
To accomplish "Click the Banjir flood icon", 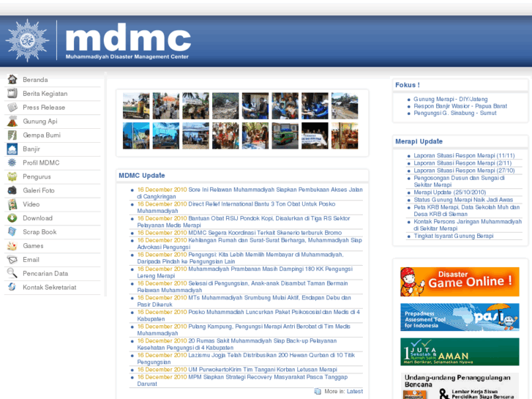I will point(12,149).
